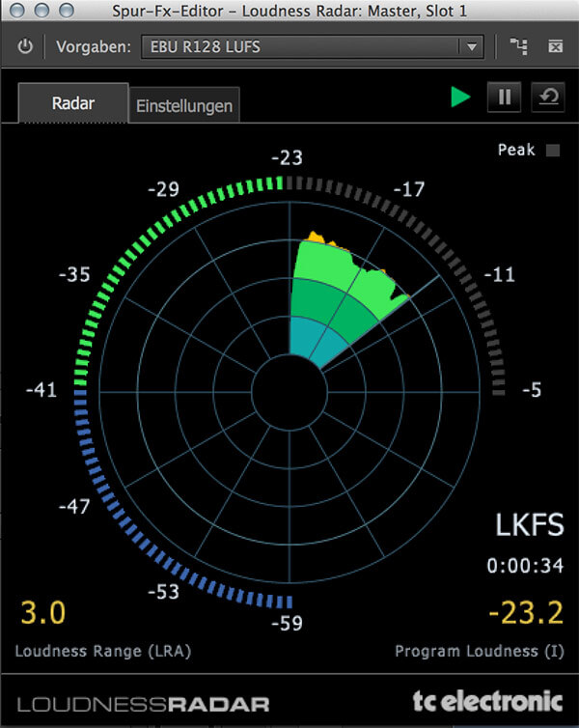The width and height of the screenshot is (579, 728).
Task: Minimize the window from the title bar
Action: [41, 11]
